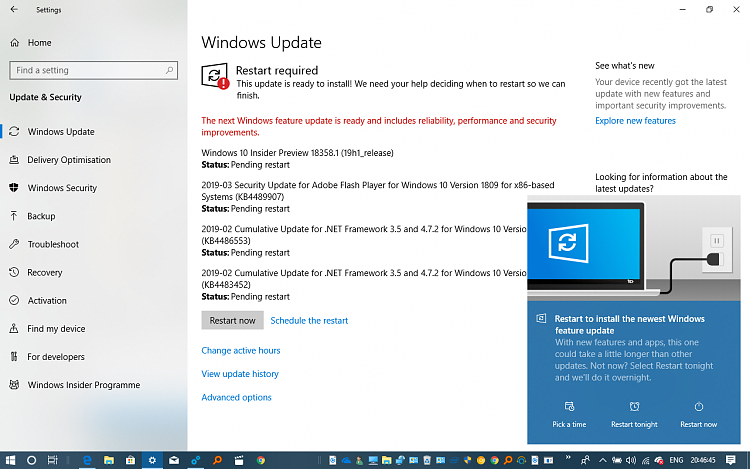Open the Movies clapperboard taskbar icon
The height and width of the screenshot is (469, 750).
tap(239, 460)
